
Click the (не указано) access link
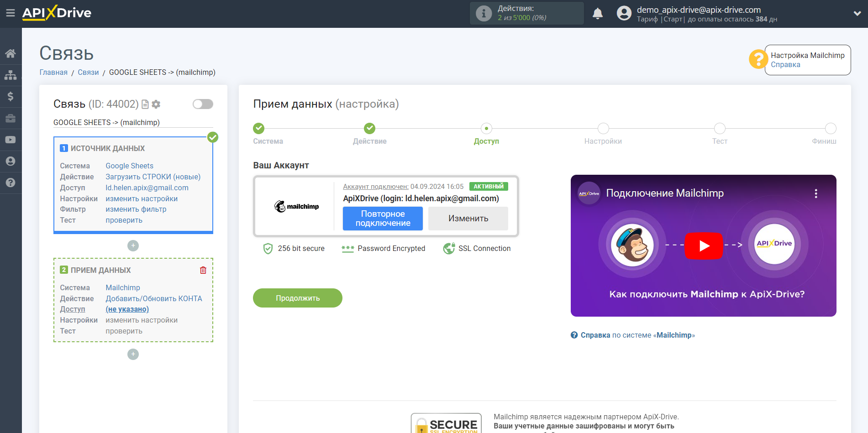click(x=127, y=309)
